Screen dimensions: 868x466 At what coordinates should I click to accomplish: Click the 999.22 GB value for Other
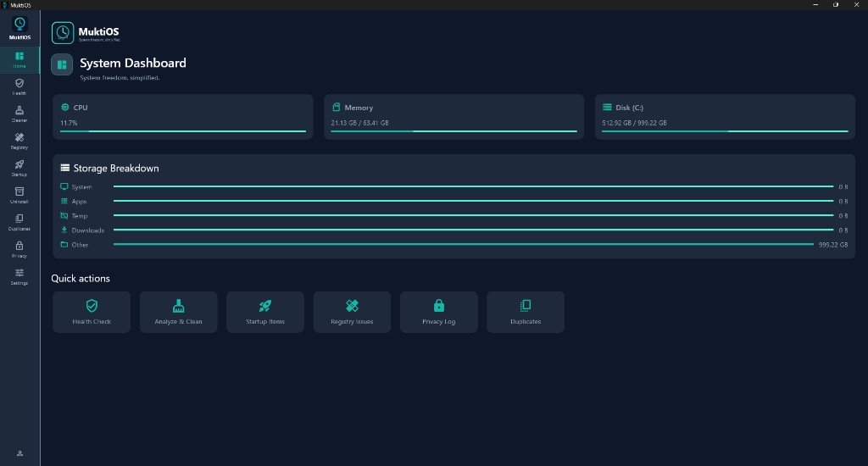click(x=833, y=245)
